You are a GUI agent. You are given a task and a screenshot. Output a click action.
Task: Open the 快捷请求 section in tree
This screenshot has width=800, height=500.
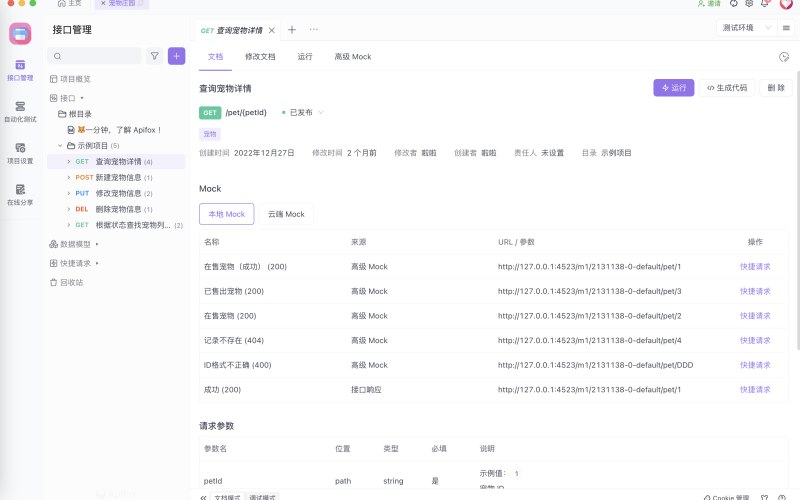70,263
